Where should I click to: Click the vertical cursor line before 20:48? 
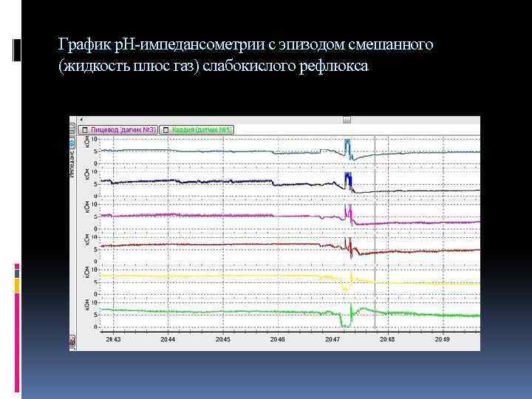coord(375,233)
